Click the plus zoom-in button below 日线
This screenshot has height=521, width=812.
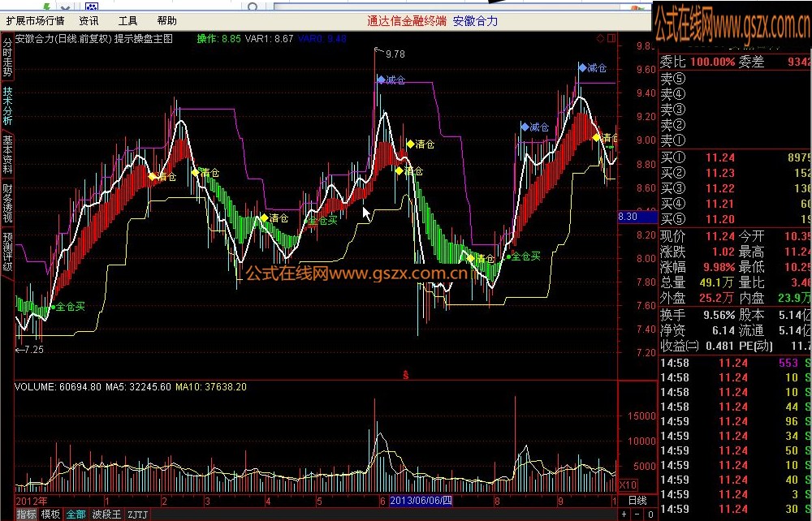pos(625,515)
